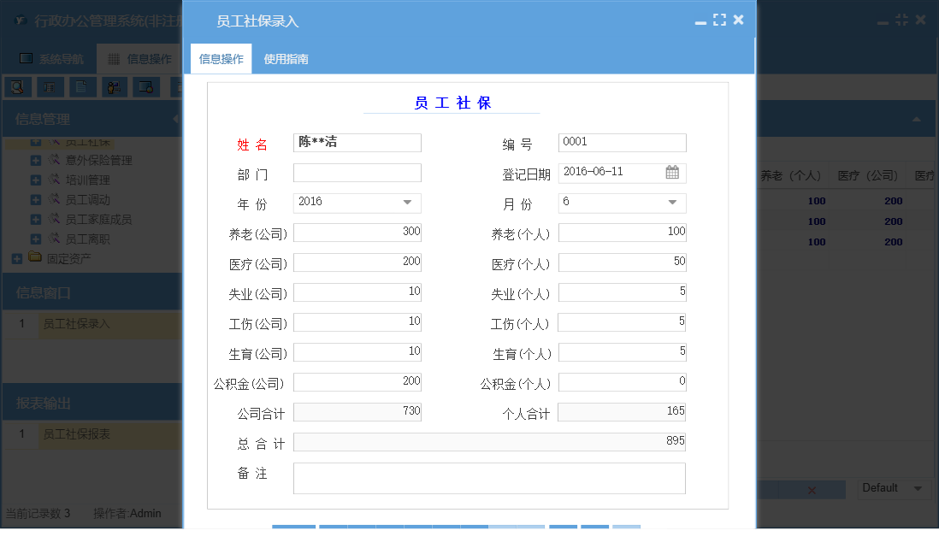Screen dimensions: 939x560
Task: Expand the 固定资产 tree node
Action: pyautogui.click(x=17, y=258)
